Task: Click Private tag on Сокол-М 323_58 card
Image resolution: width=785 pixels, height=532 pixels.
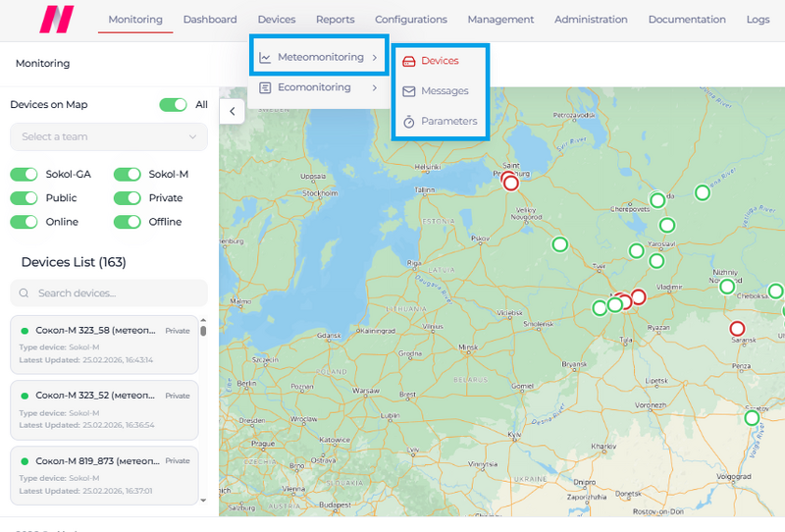Action: tap(178, 331)
